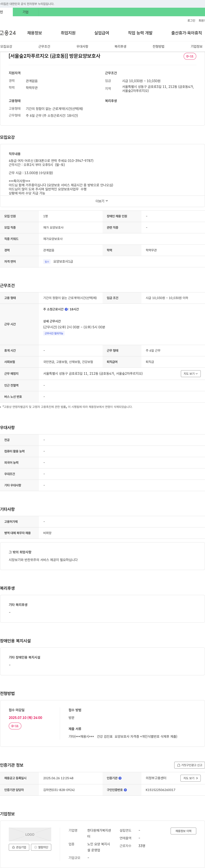This screenshot has height=868, width=205.
Task: Click registration date 2025.06.26 12:25:48
Action: click(x=58, y=778)
